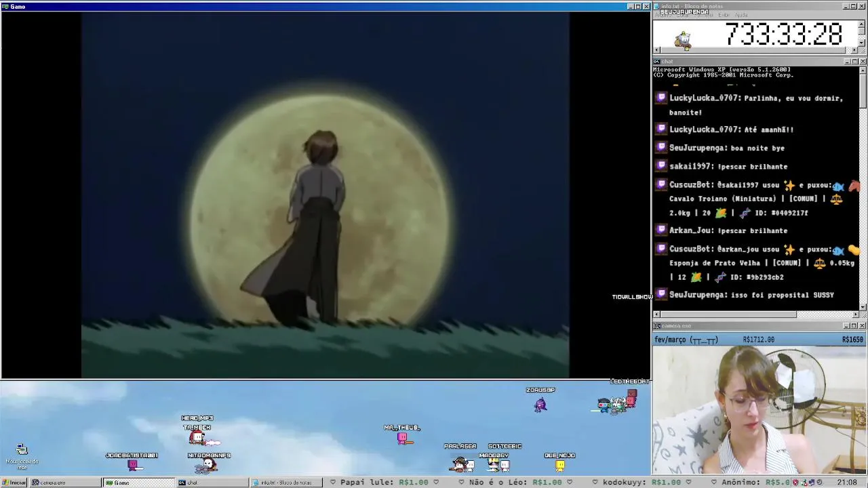
Task: Switch to the Game taskbar item
Action: pyautogui.click(x=139, y=483)
